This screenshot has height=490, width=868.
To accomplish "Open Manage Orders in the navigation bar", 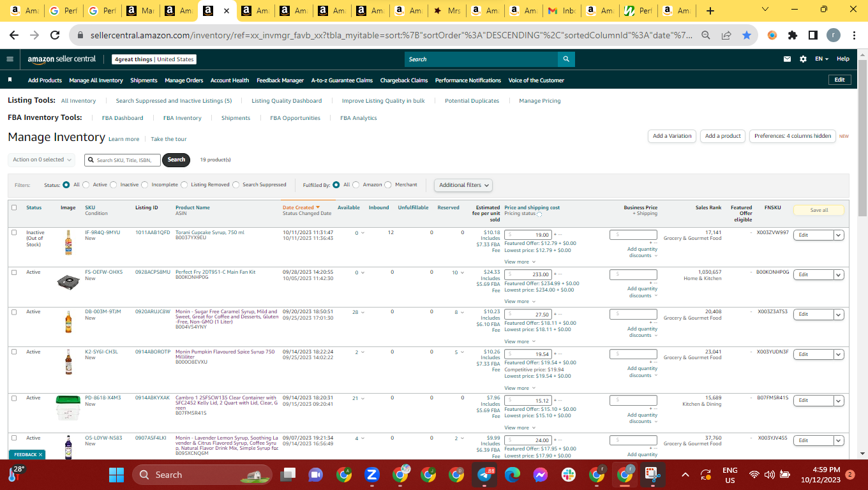I will click(184, 80).
